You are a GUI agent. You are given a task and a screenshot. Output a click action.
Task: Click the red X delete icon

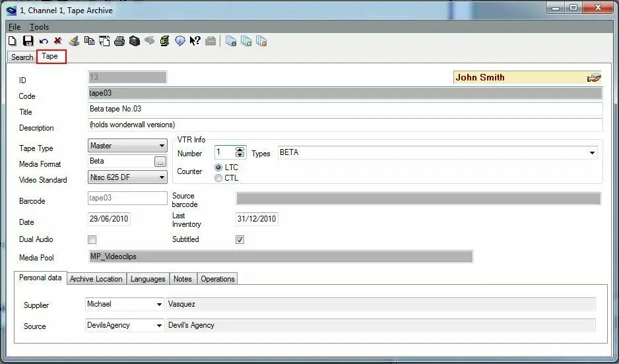58,42
